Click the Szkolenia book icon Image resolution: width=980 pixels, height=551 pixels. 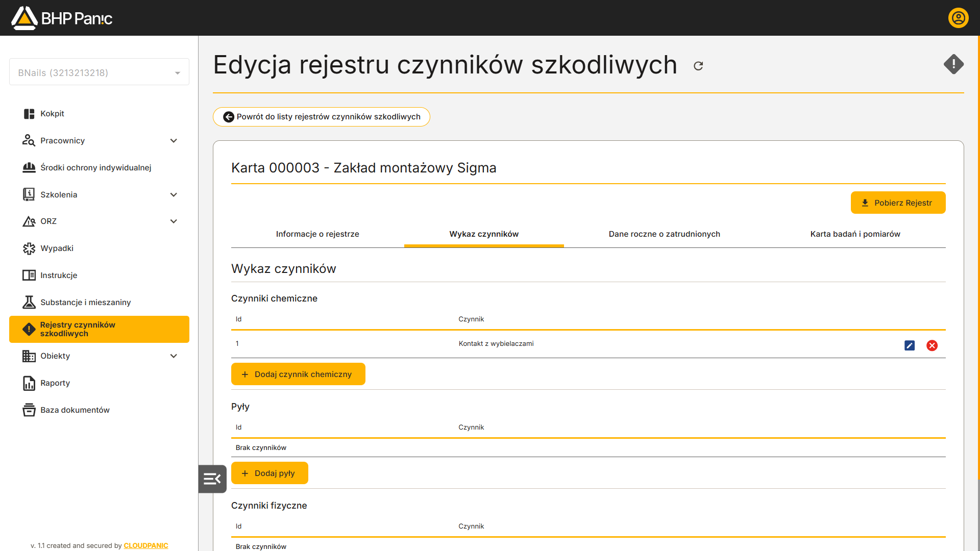pos(29,194)
